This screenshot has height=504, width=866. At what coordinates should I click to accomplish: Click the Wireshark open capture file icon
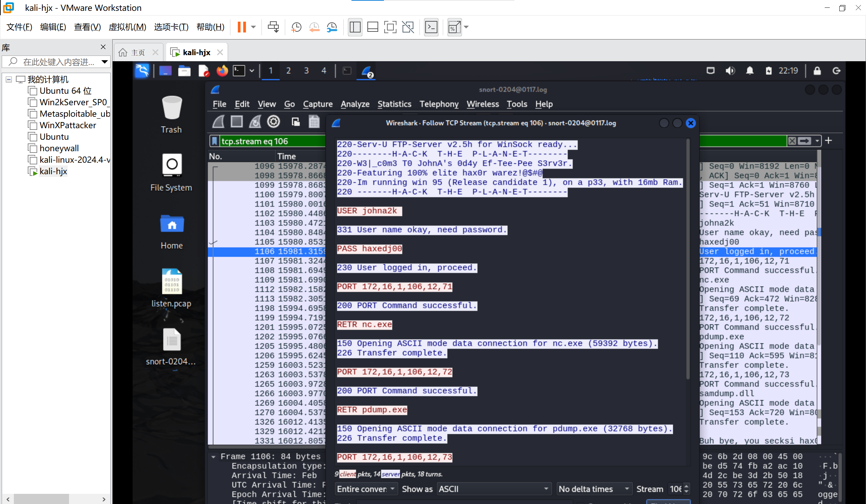(x=296, y=122)
